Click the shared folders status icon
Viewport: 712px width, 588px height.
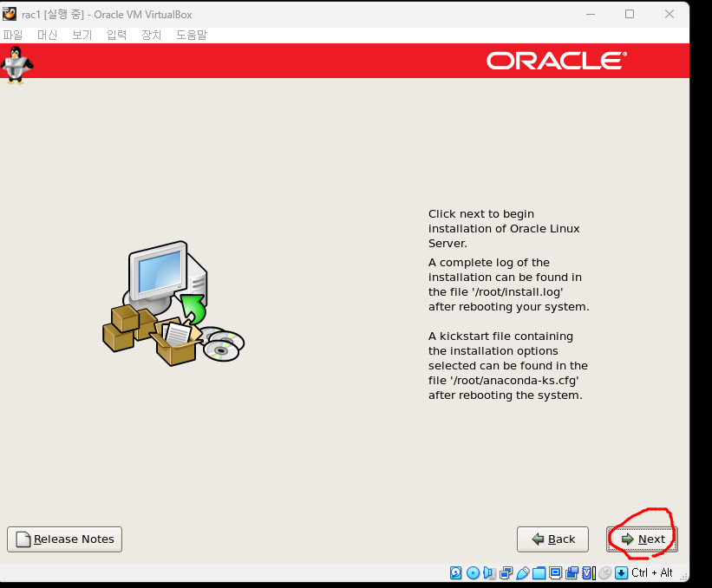(x=539, y=573)
